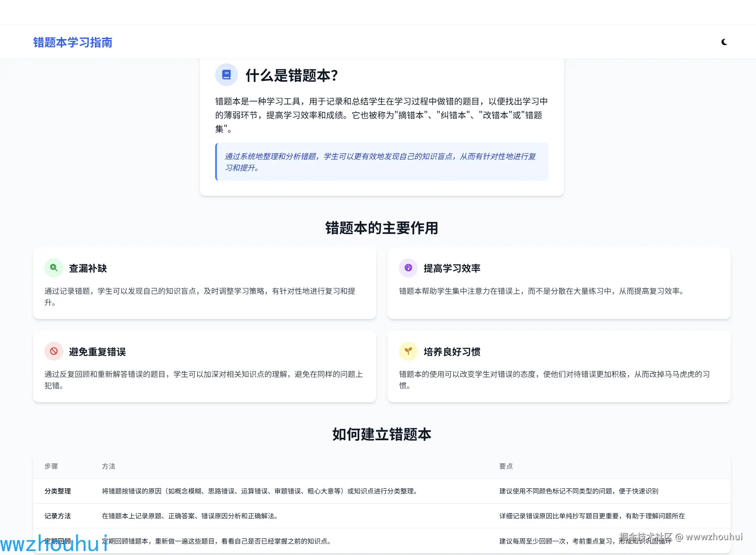Click the 步骤 table column header
The height and width of the screenshot is (555, 756).
51,466
